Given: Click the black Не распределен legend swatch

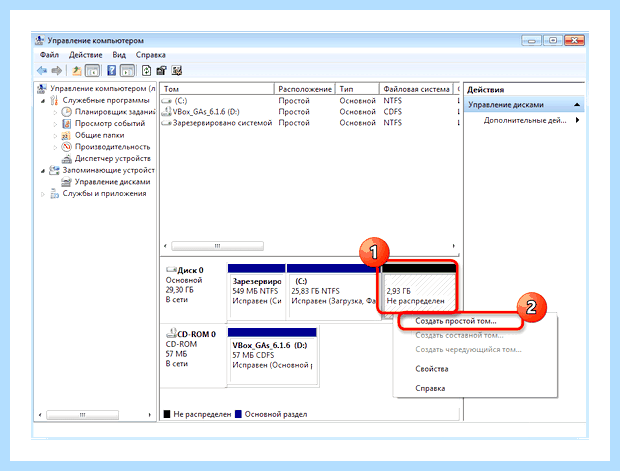Looking at the screenshot, I should pyautogui.click(x=167, y=414).
